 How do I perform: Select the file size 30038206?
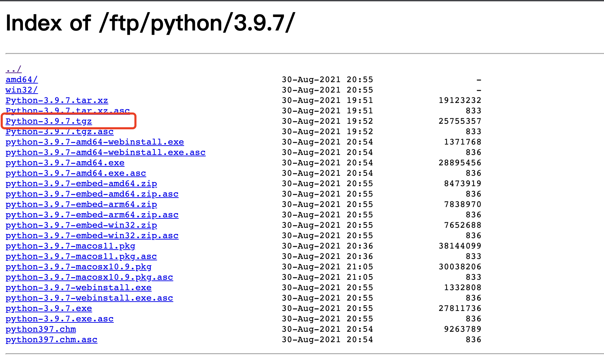460,267
